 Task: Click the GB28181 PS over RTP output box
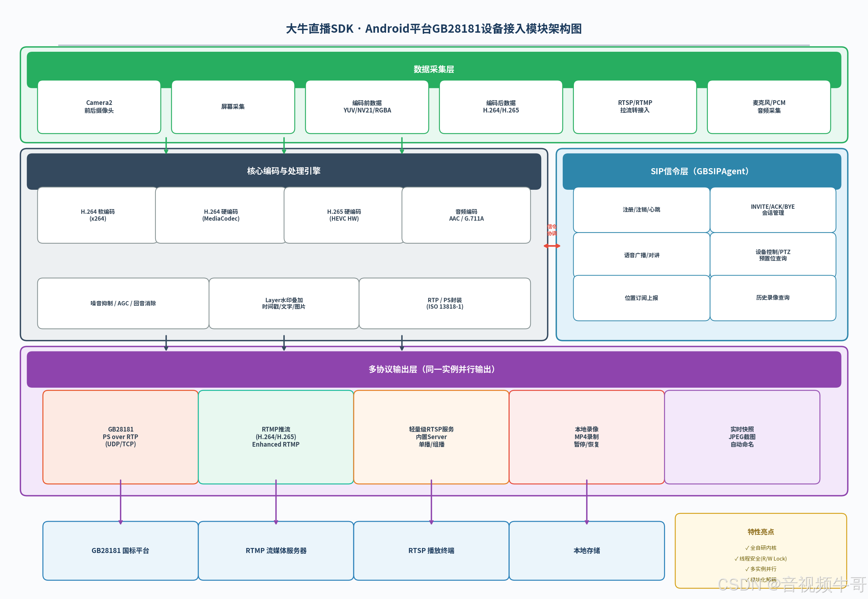(x=120, y=437)
